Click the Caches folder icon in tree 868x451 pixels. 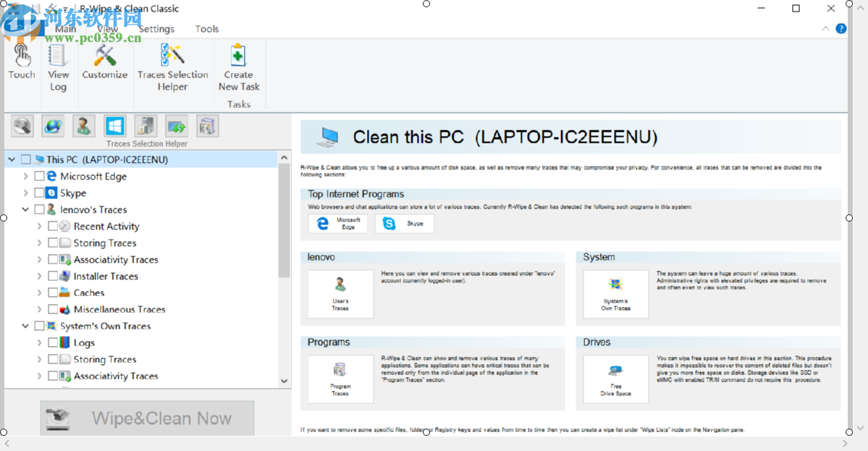[x=64, y=292]
